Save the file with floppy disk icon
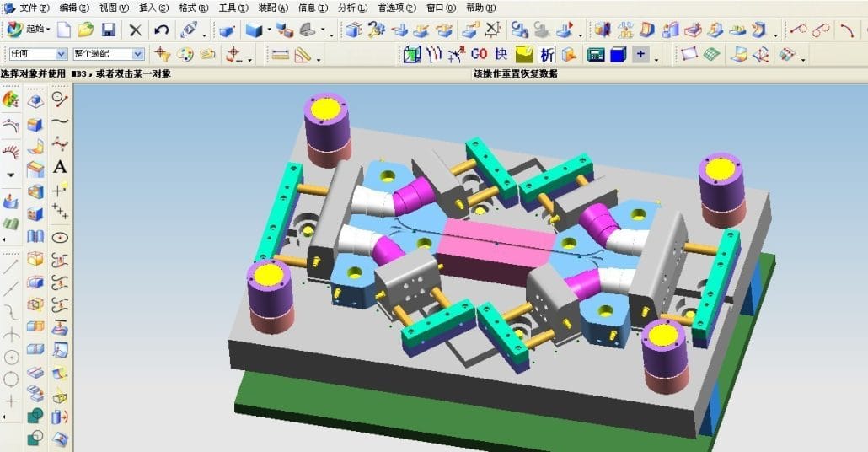Screen dimensions: 868x452 [x=108, y=30]
